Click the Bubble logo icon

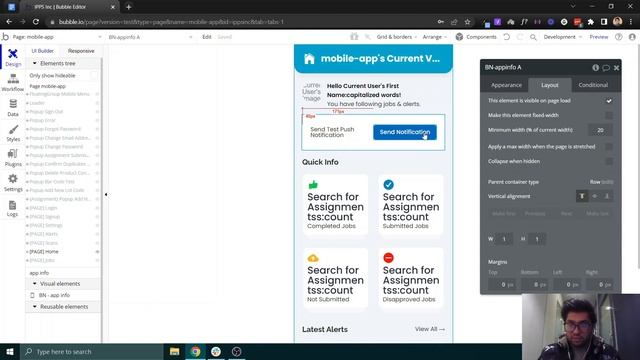(5, 37)
